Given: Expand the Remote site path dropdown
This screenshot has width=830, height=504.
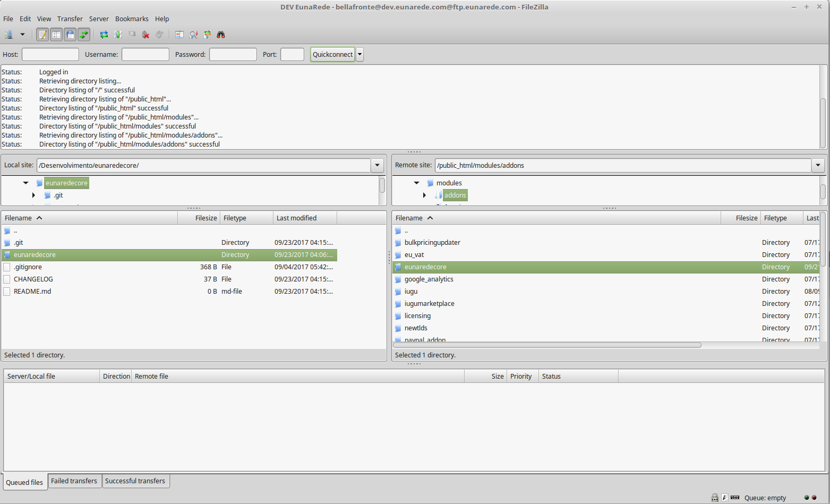Looking at the screenshot, I should point(818,165).
